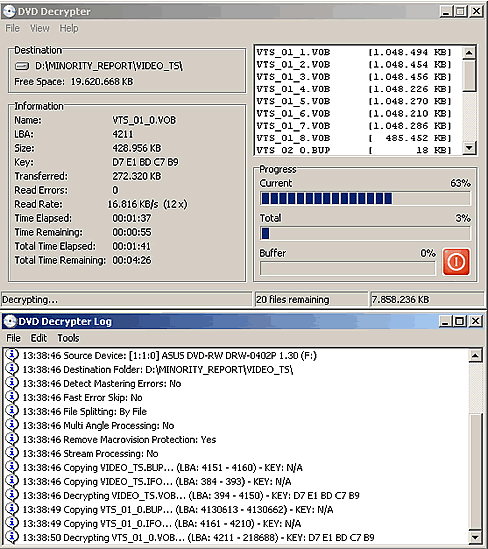488x549 pixels.
Task: Click info icon beside Copying VIDEO_TS.IFO entry
Action: point(12,481)
